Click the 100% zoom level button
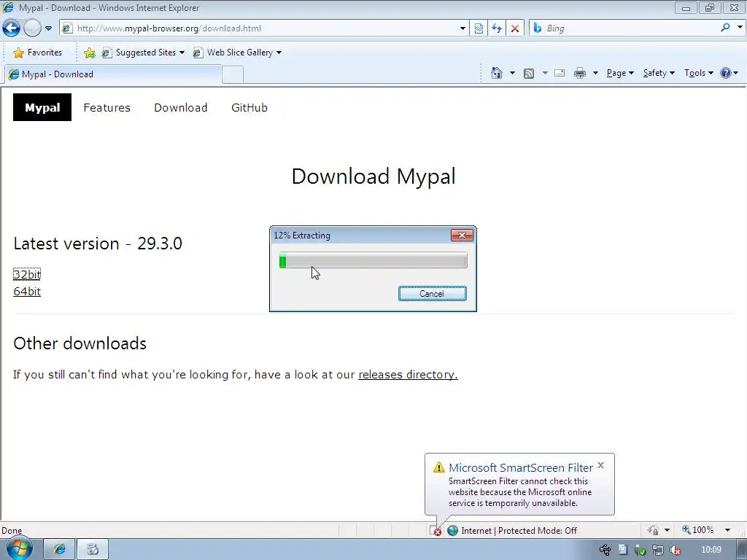The height and width of the screenshot is (560, 747). 698,530
